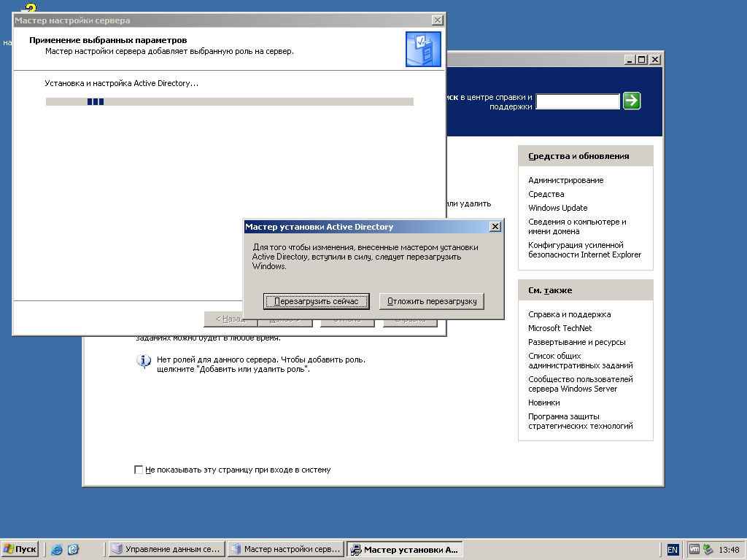
Task: Click the EN language indicator
Action: [672, 550]
